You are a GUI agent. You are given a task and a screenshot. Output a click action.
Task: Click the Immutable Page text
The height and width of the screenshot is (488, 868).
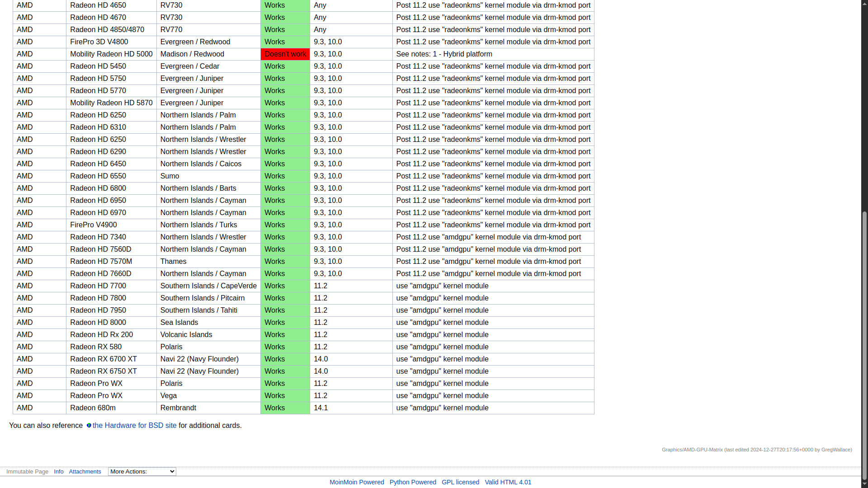point(27,471)
